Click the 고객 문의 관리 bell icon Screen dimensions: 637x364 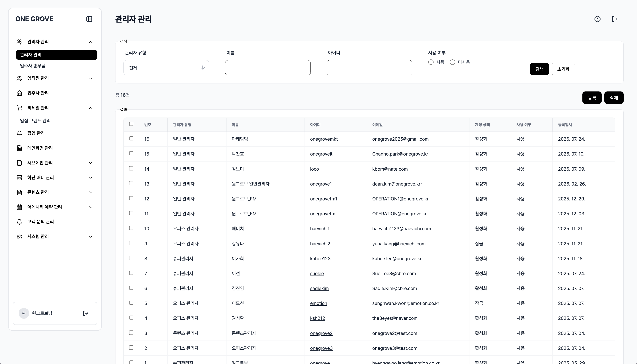pyautogui.click(x=19, y=222)
